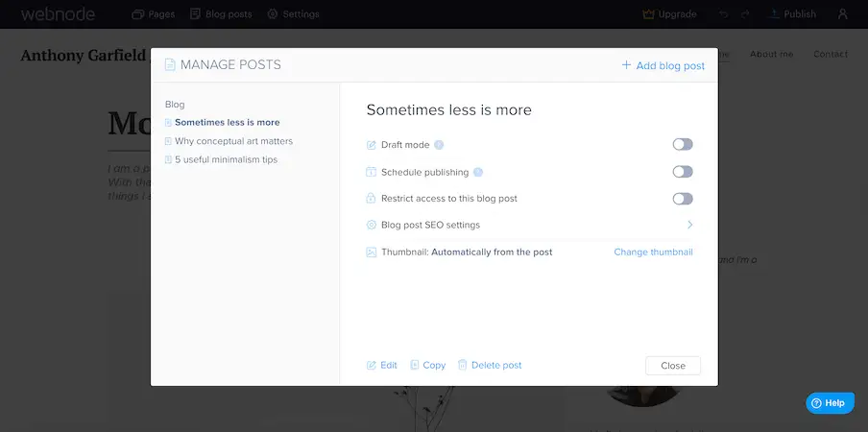868x432 pixels.
Task: Toggle Restrict access to this blog post
Action: [682, 199]
